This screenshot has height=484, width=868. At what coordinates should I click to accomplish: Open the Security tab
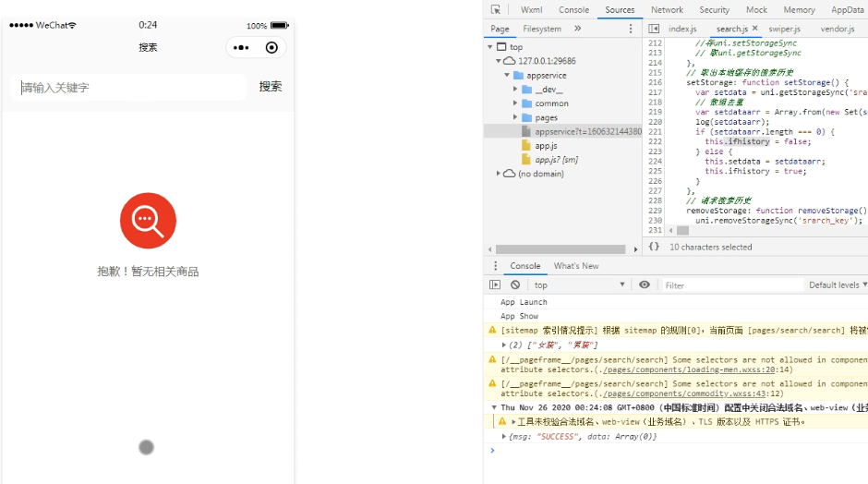click(714, 9)
